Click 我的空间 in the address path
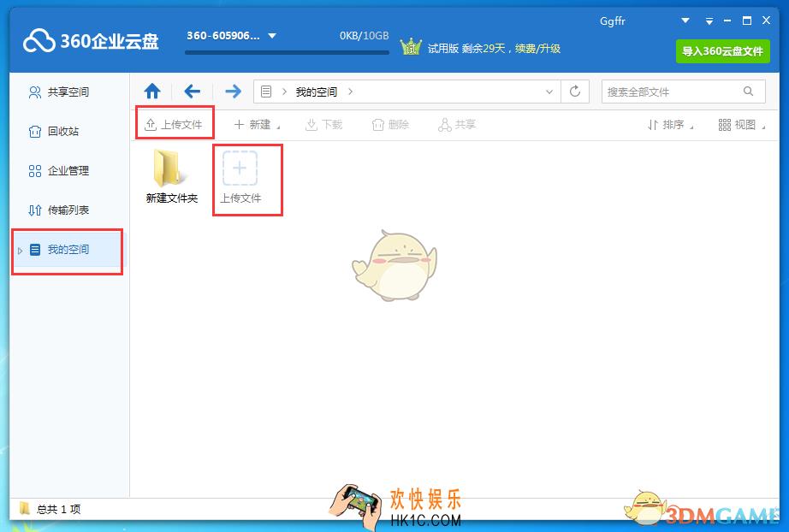Image resolution: width=789 pixels, height=532 pixels. [x=316, y=92]
